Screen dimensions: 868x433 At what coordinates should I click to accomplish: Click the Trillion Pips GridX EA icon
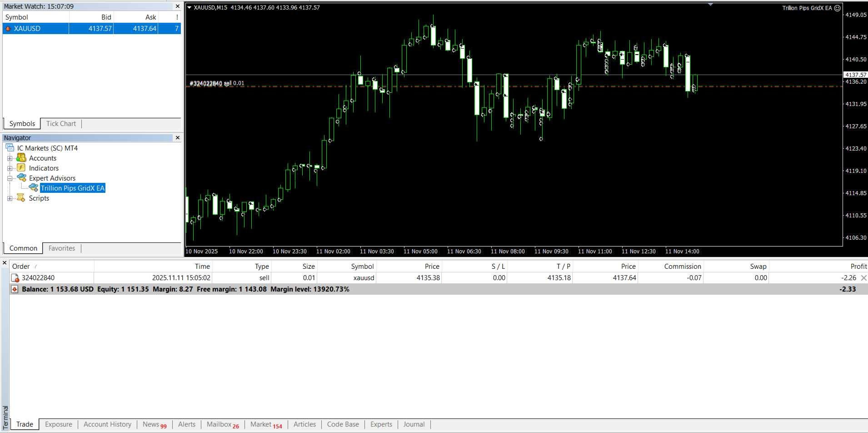tap(34, 188)
